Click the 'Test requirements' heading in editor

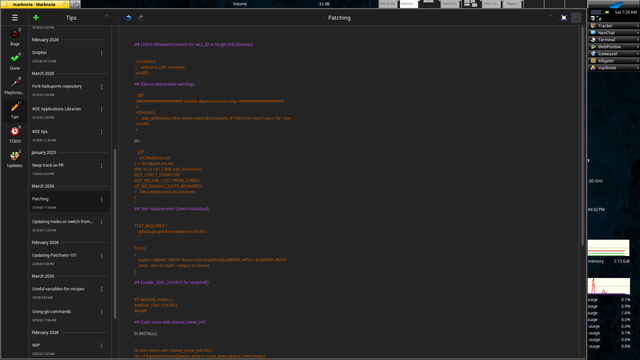point(171,209)
